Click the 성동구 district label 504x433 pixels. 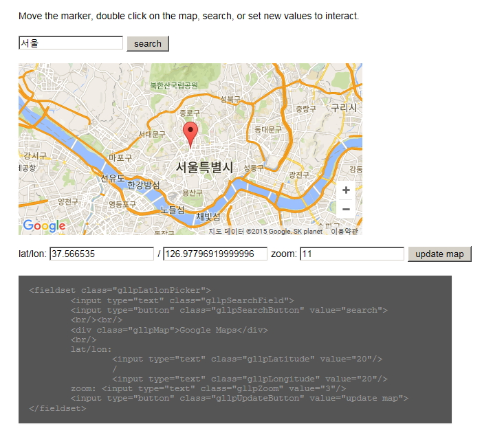[253, 168]
